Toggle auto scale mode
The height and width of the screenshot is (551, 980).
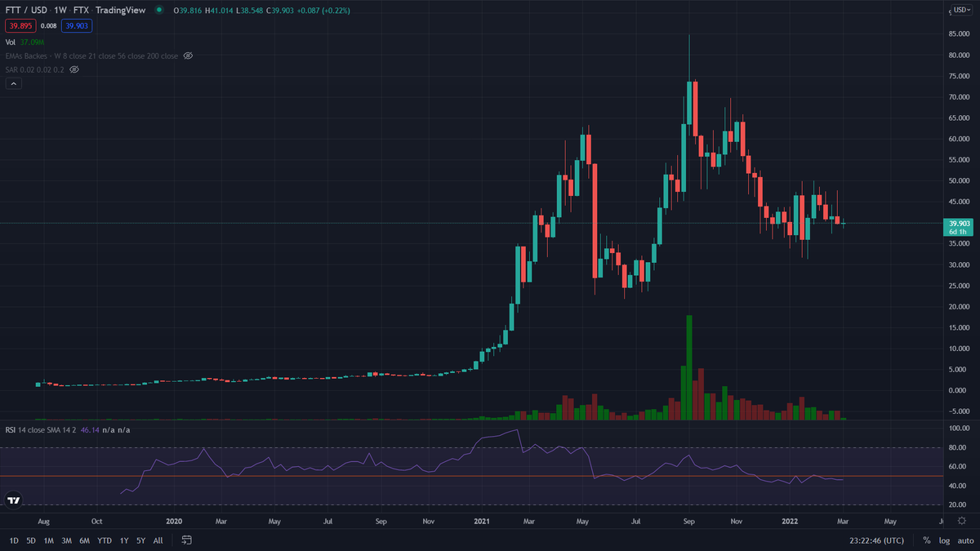965,540
